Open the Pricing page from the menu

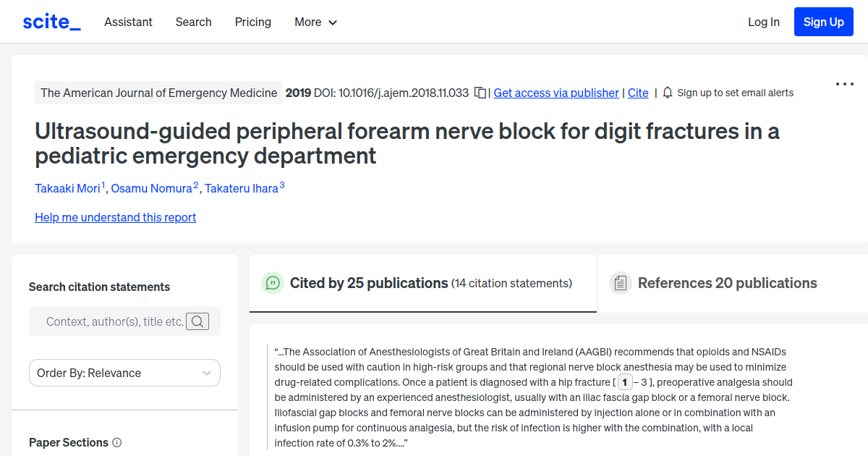click(x=252, y=22)
